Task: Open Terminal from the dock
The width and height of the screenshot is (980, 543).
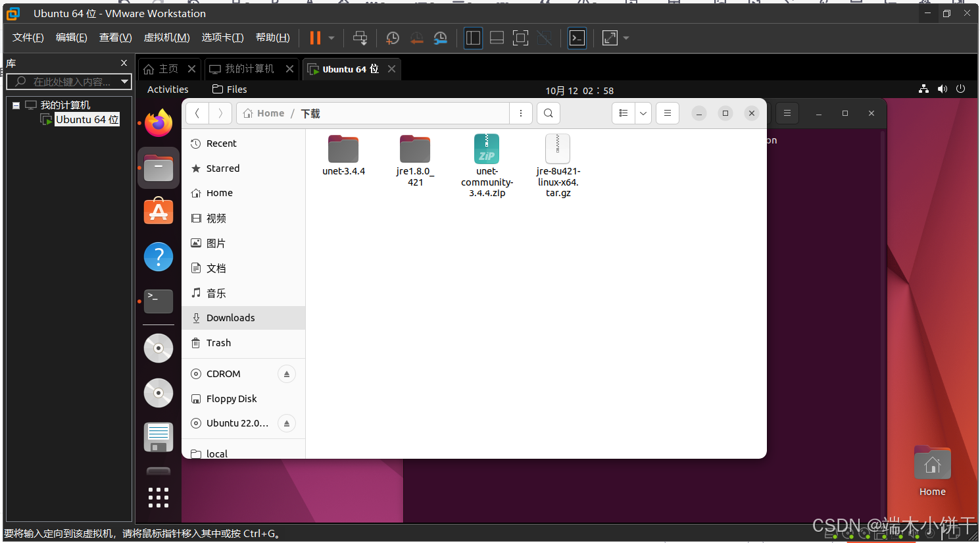Action: tap(159, 301)
